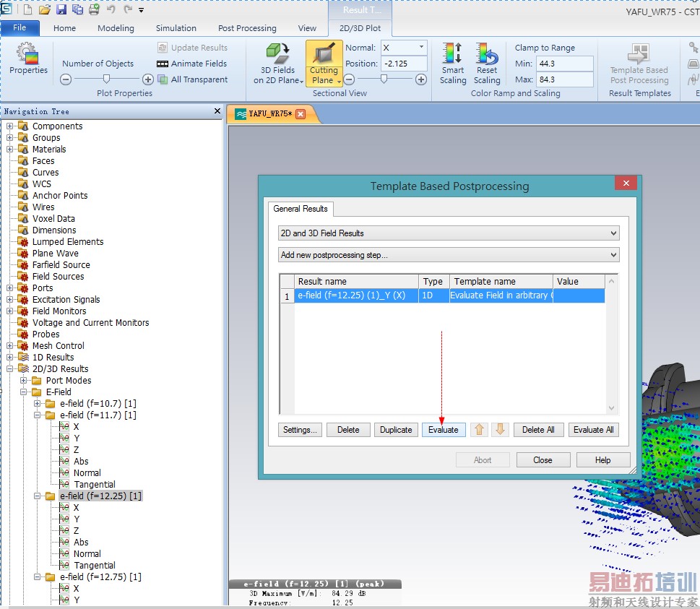Expand the Mesh Control tree node
This screenshot has width=700, height=609.
point(10,345)
